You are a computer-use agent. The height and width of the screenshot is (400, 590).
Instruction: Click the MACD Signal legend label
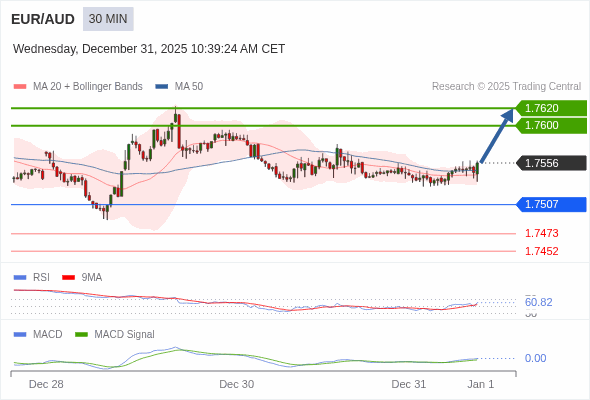(124, 334)
